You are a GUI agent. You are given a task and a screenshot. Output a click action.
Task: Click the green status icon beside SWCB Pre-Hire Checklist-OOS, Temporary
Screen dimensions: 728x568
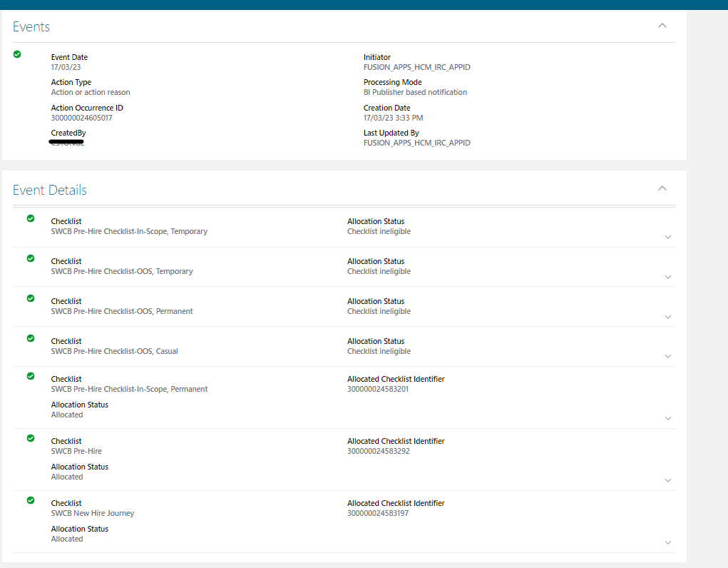(x=30, y=258)
